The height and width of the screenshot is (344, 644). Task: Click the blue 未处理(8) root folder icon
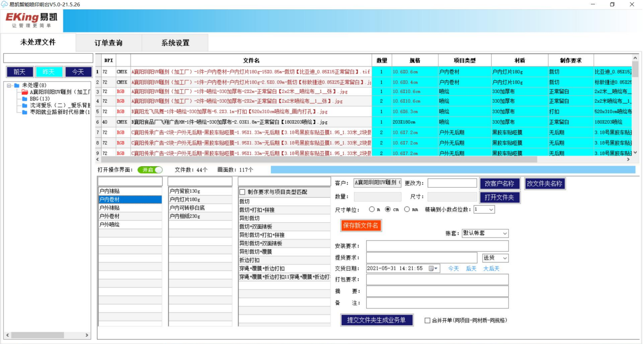17,85
